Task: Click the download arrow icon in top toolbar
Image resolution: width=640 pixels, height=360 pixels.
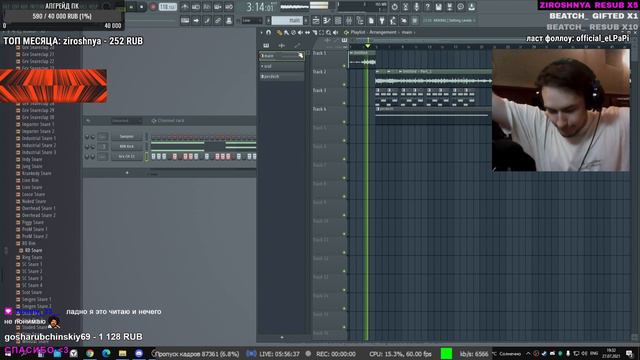Action: click(471, 7)
